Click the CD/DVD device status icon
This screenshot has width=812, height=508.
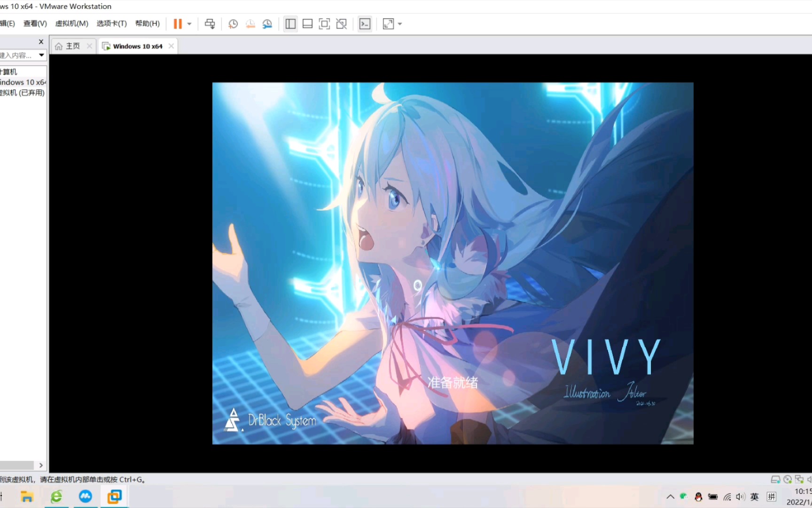pyautogui.click(x=788, y=479)
